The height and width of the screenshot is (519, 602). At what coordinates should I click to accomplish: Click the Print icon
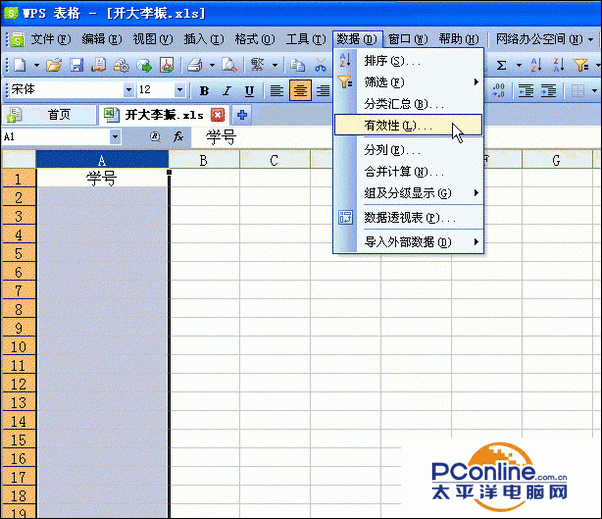pos(195,65)
